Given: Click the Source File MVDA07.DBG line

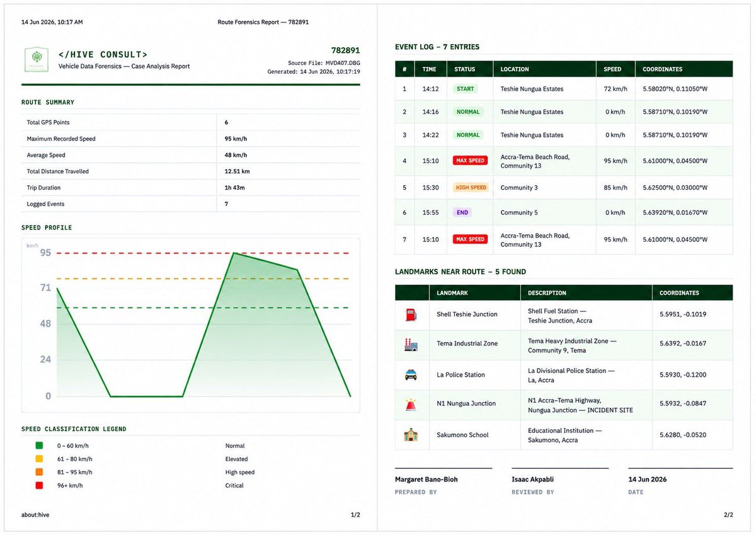Looking at the screenshot, I should [x=324, y=63].
